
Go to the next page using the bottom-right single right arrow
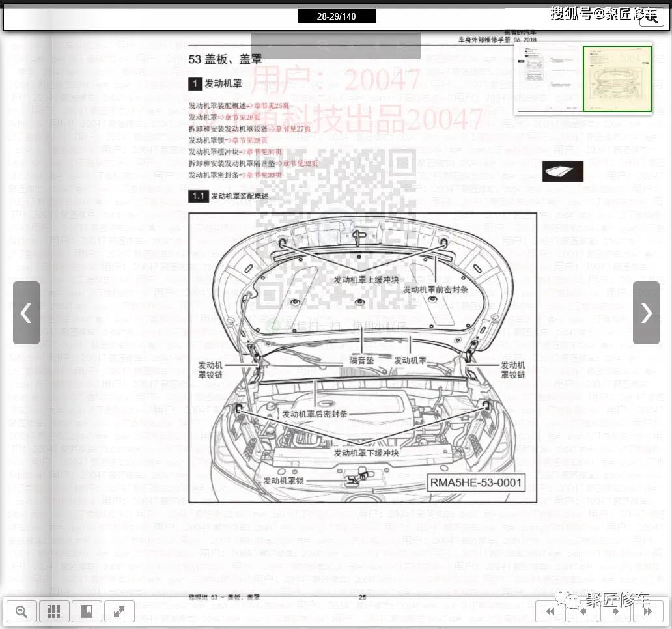[615, 611]
